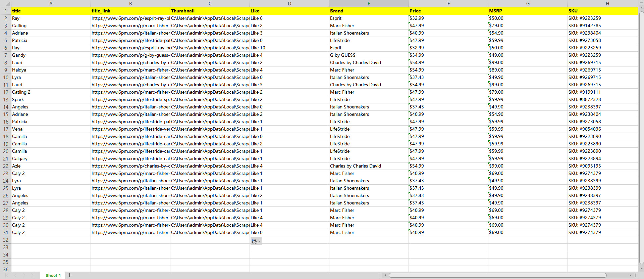Select the 'Azie' title cell

click(x=51, y=166)
